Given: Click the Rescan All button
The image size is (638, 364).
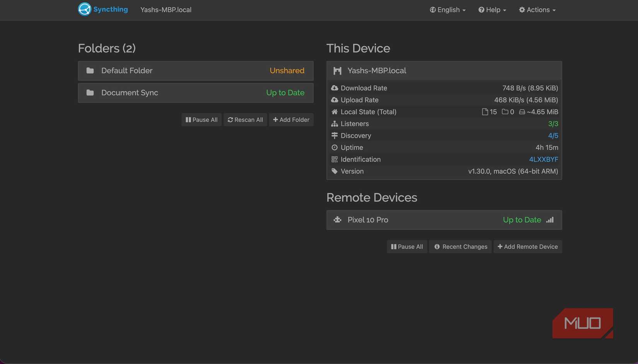Looking at the screenshot, I should [245, 120].
